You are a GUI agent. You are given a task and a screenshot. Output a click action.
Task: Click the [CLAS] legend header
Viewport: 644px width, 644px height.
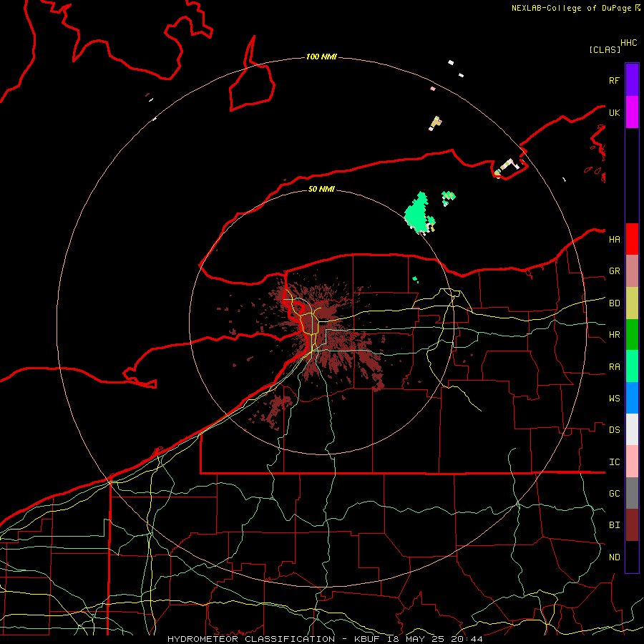[x=604, y=49]
